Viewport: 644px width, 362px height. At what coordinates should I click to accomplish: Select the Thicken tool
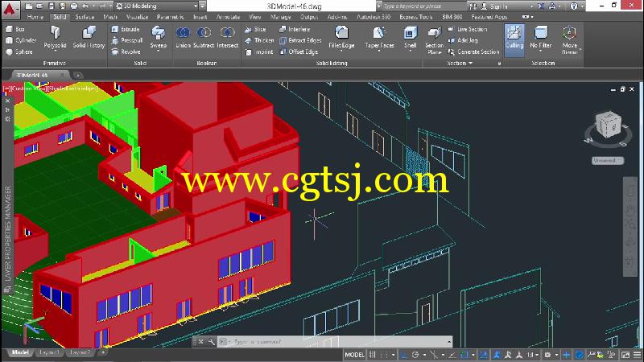tap(259, 40)
